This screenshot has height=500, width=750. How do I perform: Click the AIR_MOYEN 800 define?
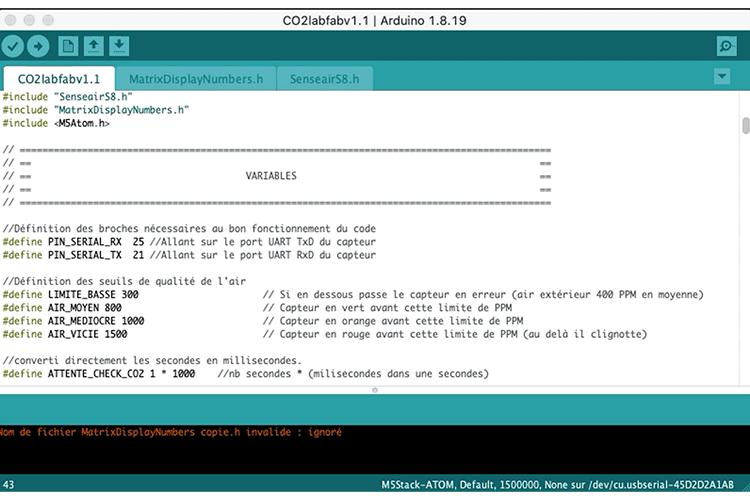62,308
